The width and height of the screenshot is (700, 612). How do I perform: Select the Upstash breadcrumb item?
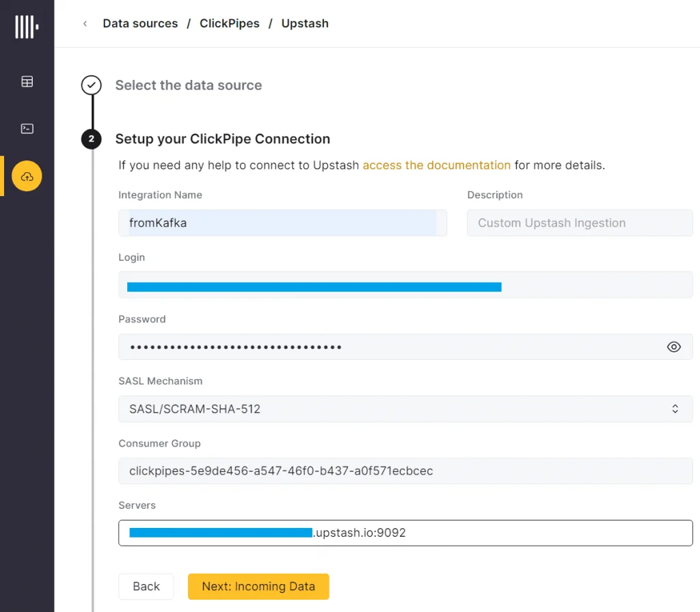305,24
